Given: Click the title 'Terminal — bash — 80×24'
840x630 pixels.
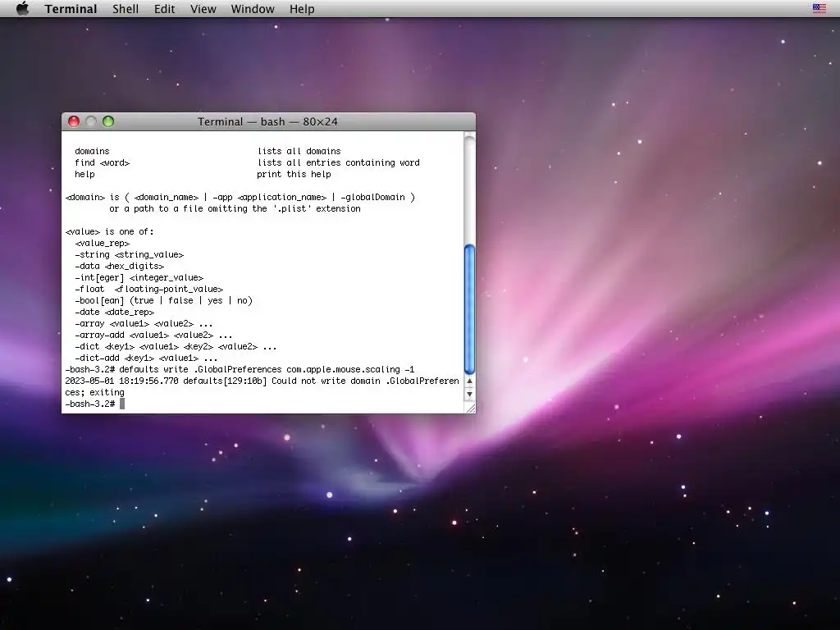Looking at the screenshot, I should (268, 121).
